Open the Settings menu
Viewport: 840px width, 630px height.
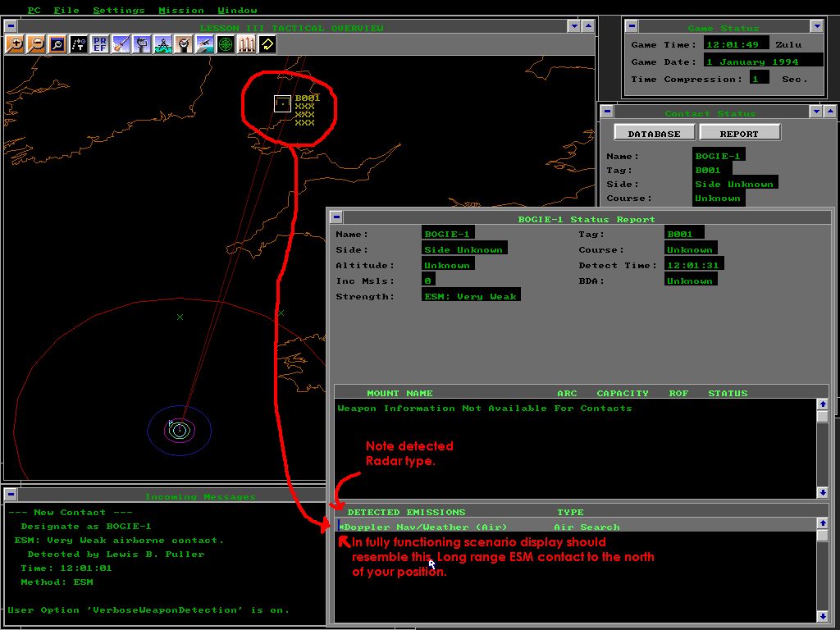tap(119, 10)
